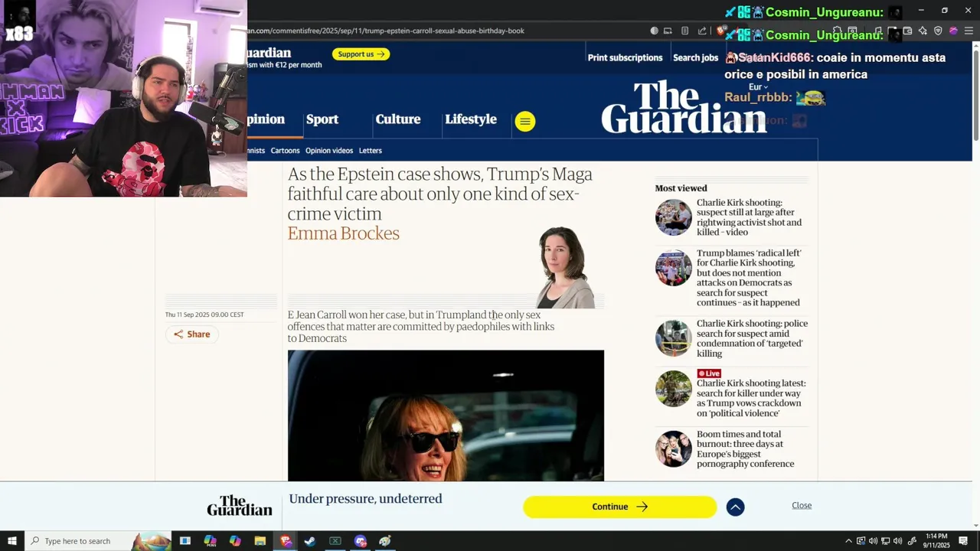Click the yellow Continue button
980x551 pixels.
[619, 507]
